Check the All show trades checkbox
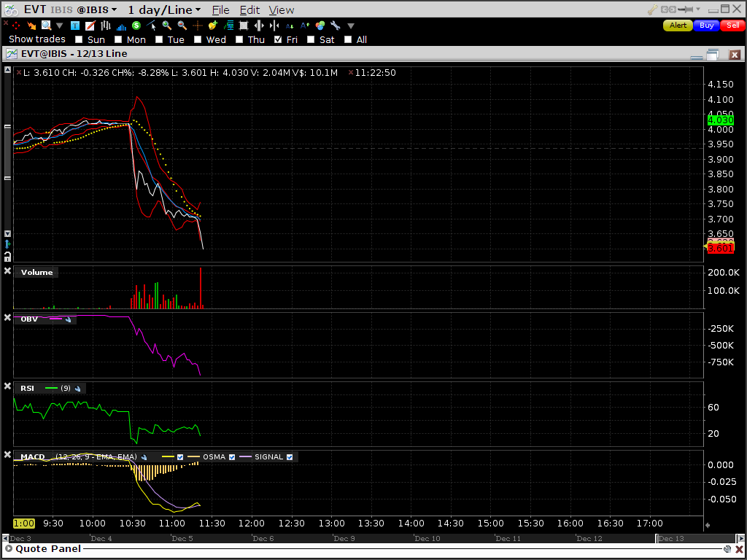 pyautogui.click(x=348, y=39)
